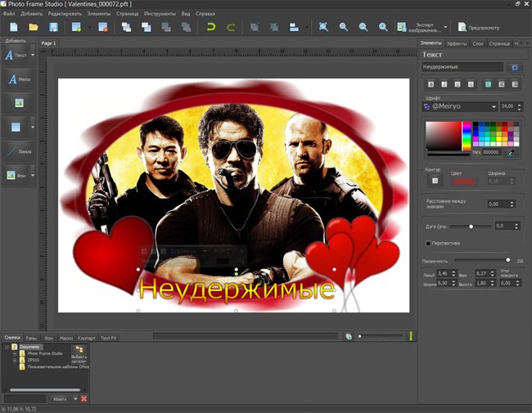This screenshot has height=413, width=532.
Task: Open the Справка menu
Action: (x=205, y=14)
